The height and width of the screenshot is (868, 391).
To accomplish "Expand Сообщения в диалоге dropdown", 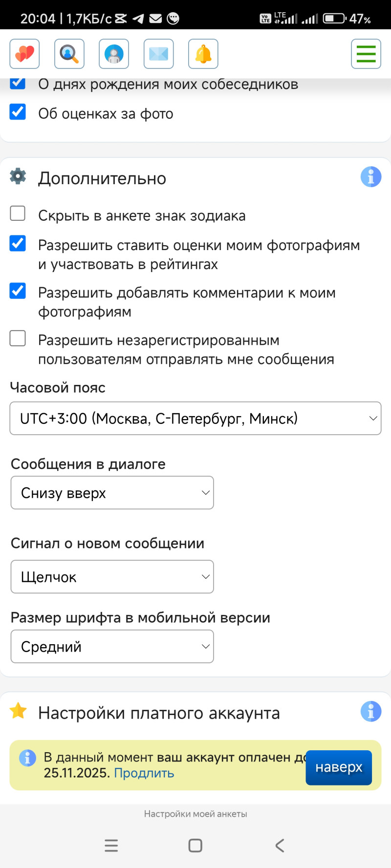I will pos(112,493).
